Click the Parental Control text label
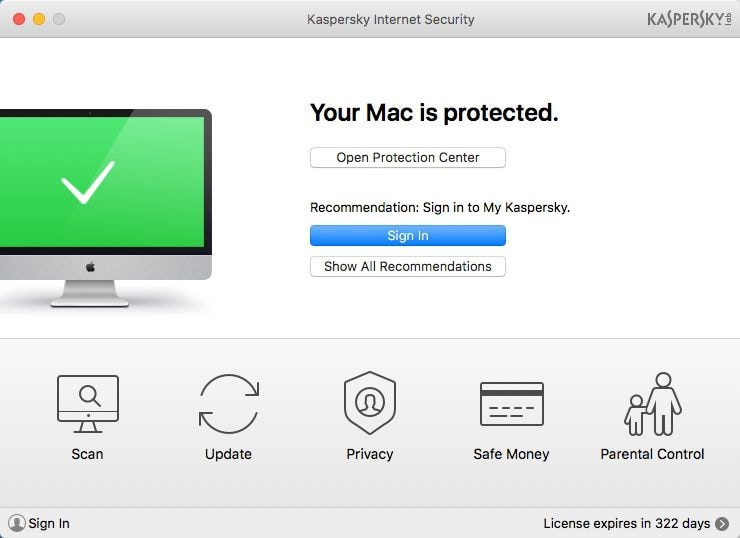Screen dimensions: 740x538 click(652, 454)
